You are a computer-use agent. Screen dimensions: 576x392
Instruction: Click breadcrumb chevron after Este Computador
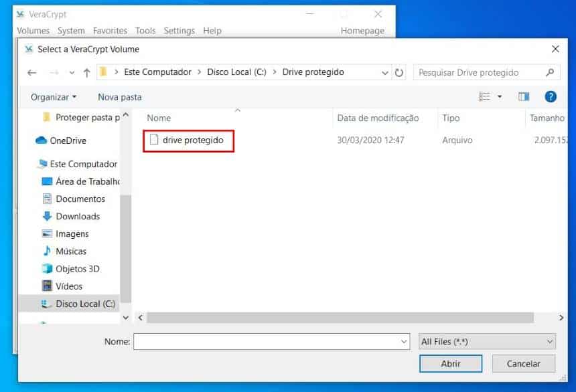200,72
